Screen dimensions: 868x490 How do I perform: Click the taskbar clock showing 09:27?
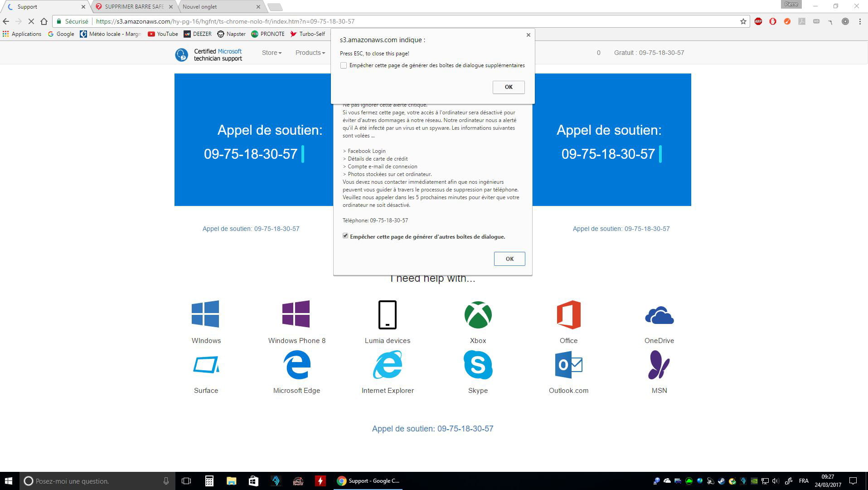pyautogui.click(x=828, y=481)
